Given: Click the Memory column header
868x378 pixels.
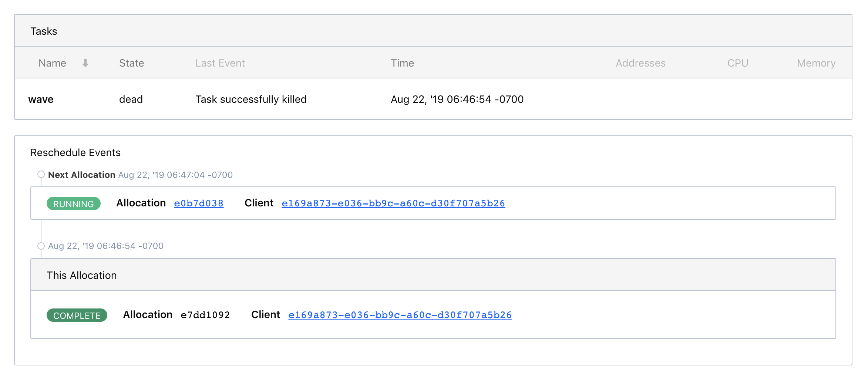Looking at the screenshot, I should click(816, 63).
